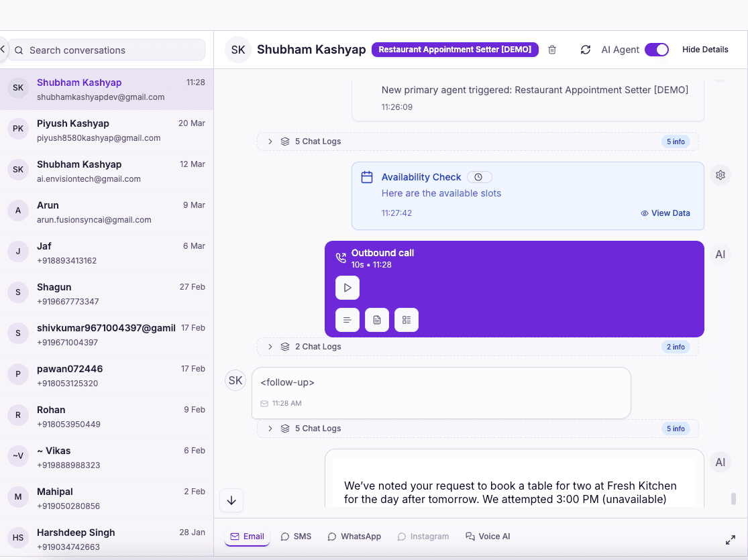Play the outbound call recording
This screenshot has width=748, height=560.
347,287
